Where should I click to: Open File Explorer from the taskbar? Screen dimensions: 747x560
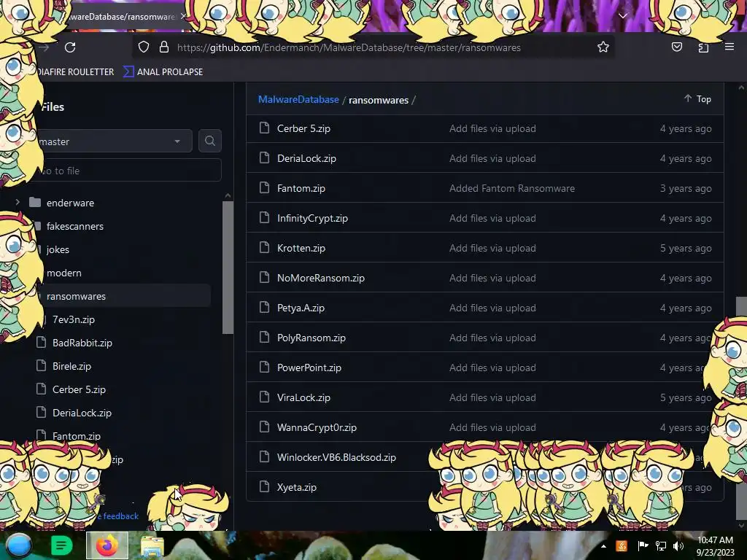[152, 546]
